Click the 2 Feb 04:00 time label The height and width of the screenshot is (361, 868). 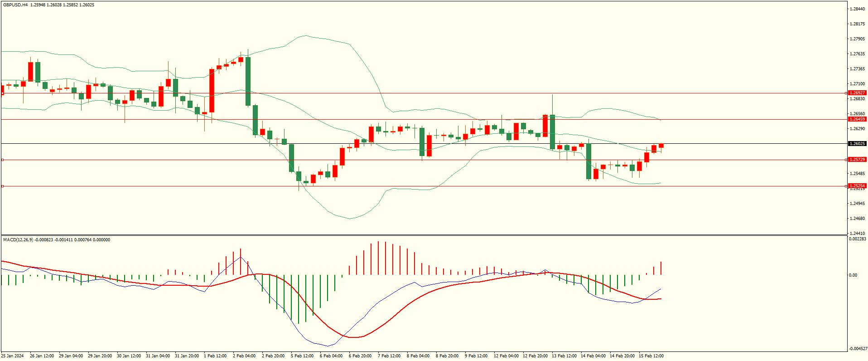pyautogui.click(x=244, y=356)
